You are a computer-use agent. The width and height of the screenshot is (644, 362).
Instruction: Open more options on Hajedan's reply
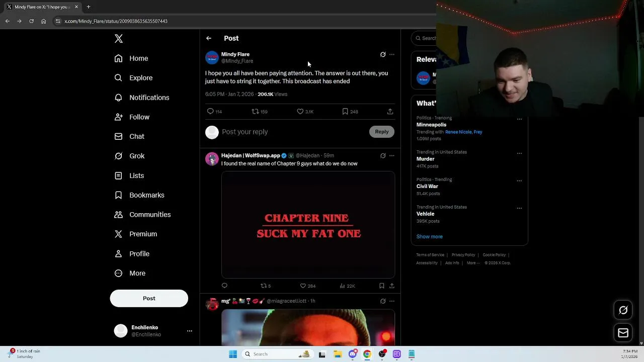click(392, 156)
